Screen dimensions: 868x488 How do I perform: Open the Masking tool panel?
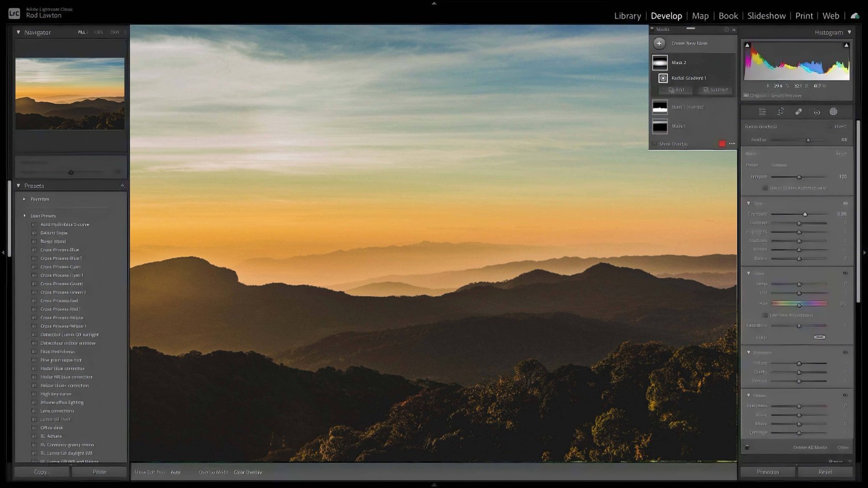(833, 112)
